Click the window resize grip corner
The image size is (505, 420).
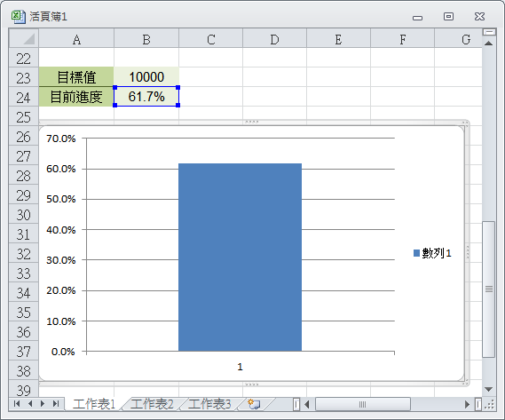[489, 405]
